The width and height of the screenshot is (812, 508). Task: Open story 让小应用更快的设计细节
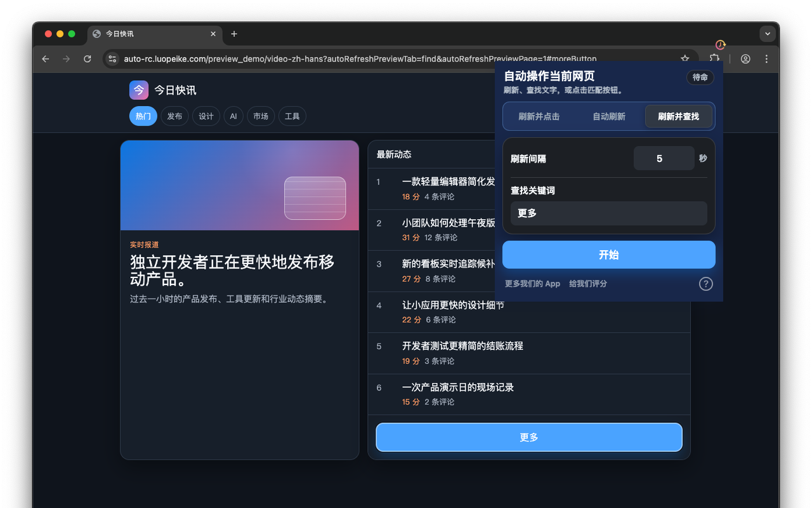453,305
